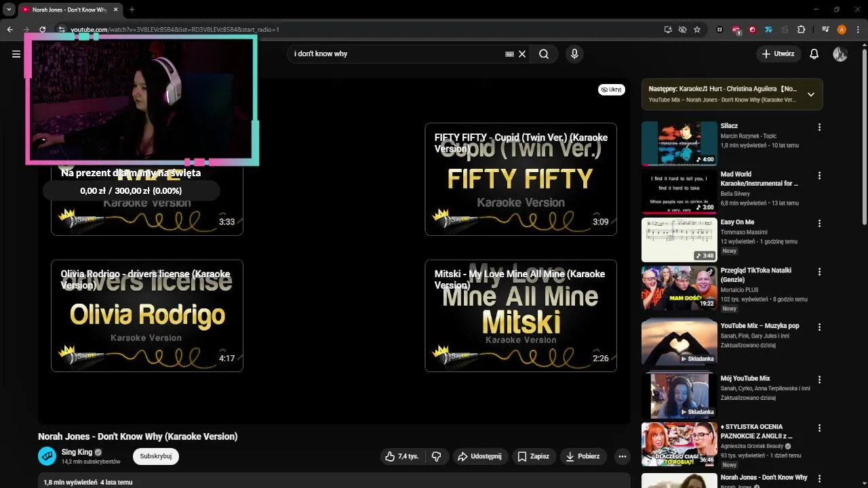This screenshot has width=868, height=488.
Task: Open media control icon in Chrome toolbar
Action: tap(825, 29)
